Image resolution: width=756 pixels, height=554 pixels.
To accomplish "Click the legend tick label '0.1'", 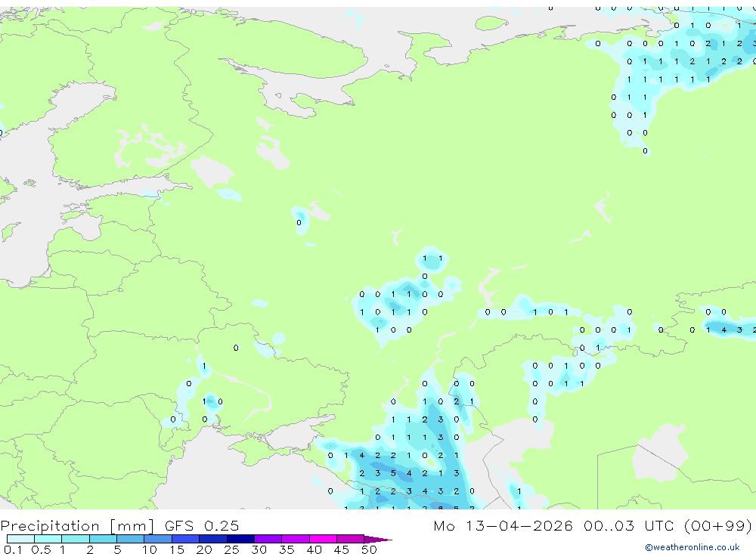I will pyautogui.click(x=13, y=549).
